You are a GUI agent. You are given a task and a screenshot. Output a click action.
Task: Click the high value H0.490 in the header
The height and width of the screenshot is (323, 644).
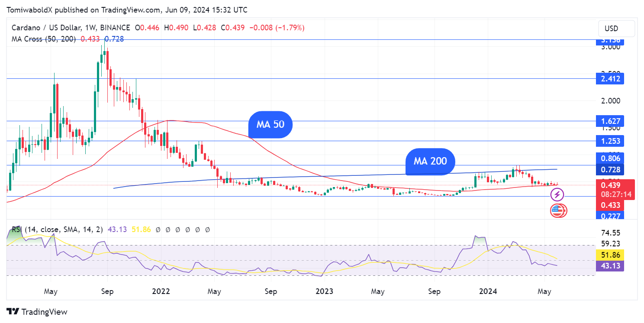pyautogui.click(x=176, y=28)
